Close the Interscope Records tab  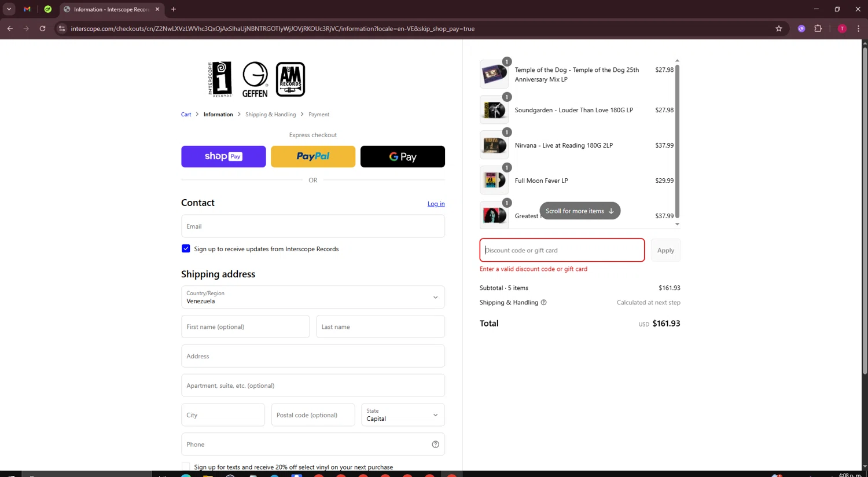157,9
